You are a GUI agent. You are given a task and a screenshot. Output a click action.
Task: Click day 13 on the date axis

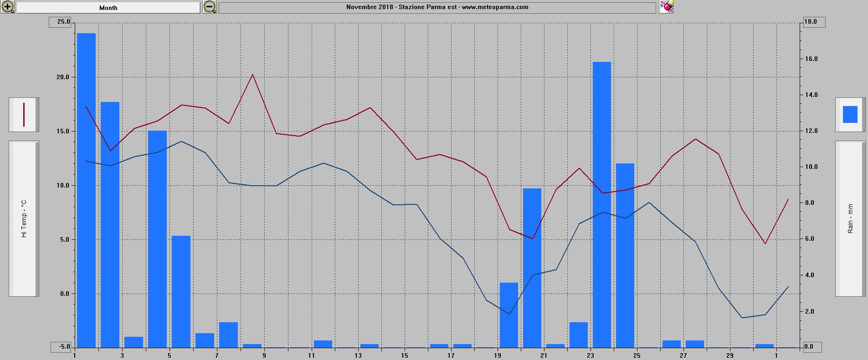358,355
